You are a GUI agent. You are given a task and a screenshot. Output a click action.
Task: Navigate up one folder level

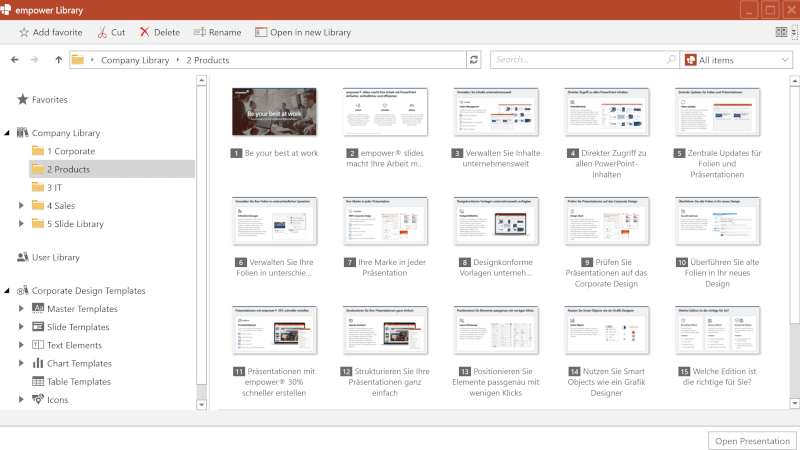click(56, 60)
